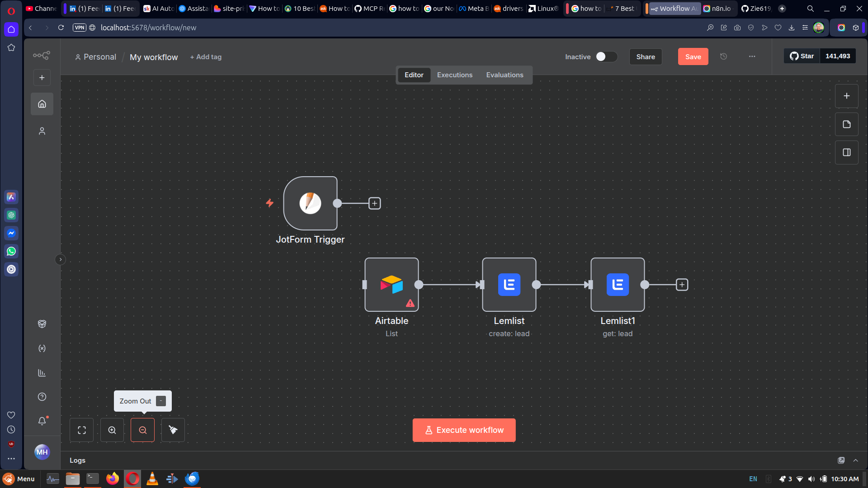The width and height of the screenshot is (868, 488).
Task: Save the workflow
Action: coord(693,56)
